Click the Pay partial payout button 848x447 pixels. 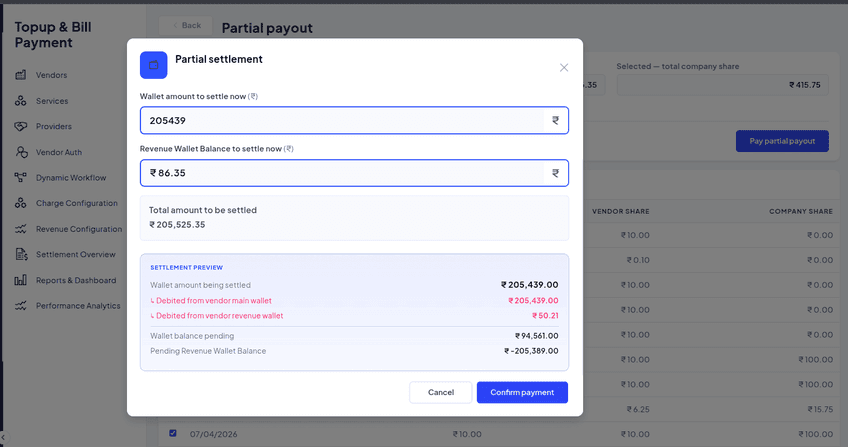tap(782, 141)
